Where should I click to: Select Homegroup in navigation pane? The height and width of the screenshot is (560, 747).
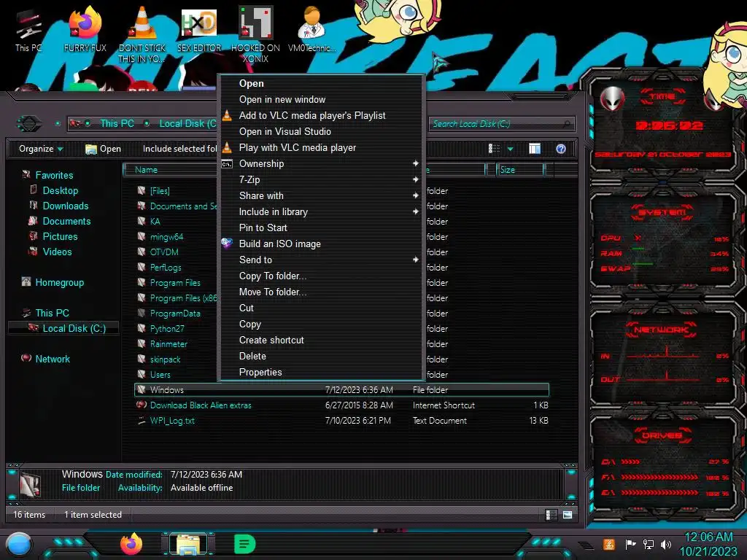pyautogui.click(x=59, y=282)
